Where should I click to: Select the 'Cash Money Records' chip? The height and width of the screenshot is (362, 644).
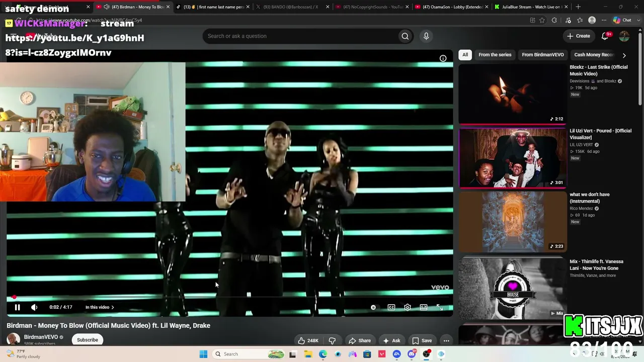594,55
